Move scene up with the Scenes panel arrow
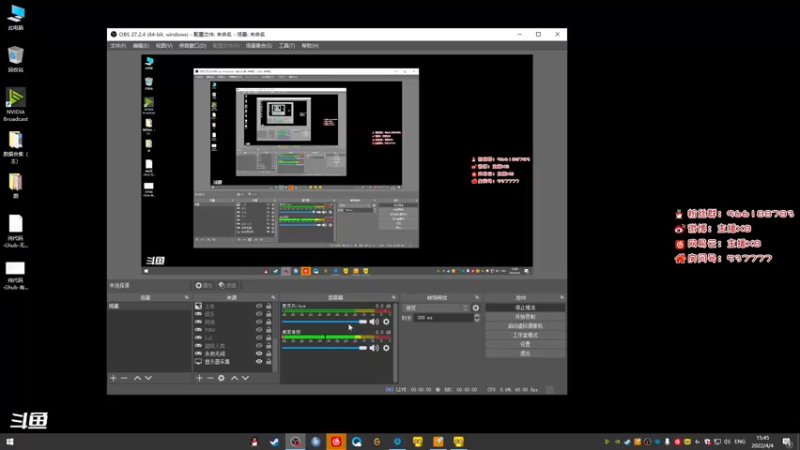 coord(137,378)
